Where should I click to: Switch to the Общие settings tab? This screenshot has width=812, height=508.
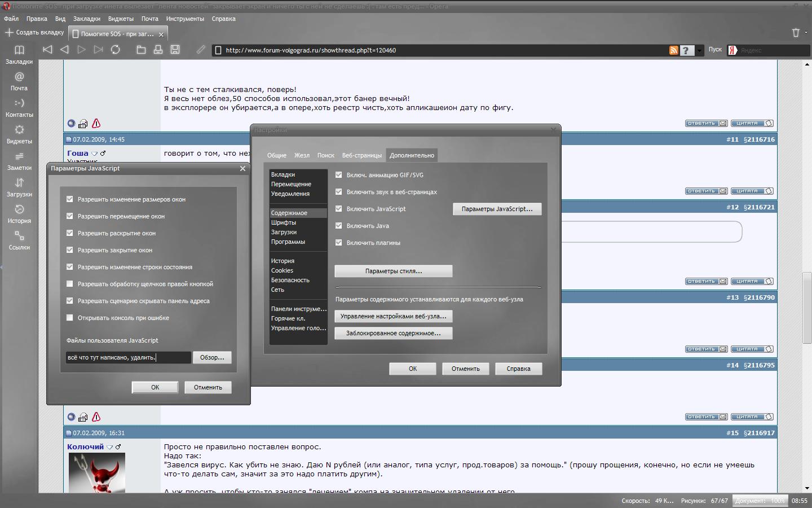277,155
